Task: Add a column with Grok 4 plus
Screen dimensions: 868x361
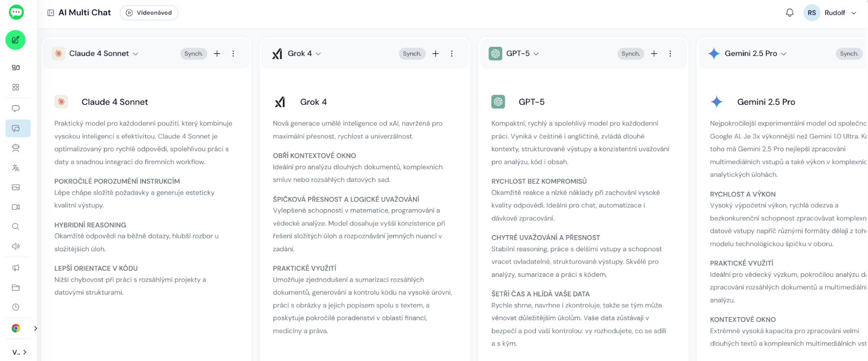Action: click(x=436, y=53)
